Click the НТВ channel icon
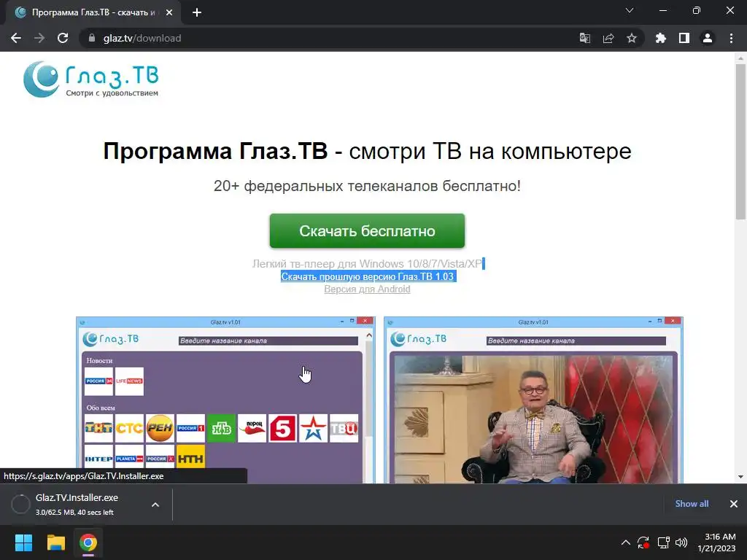This screenshot has width=747, height=560. (221, 428)
